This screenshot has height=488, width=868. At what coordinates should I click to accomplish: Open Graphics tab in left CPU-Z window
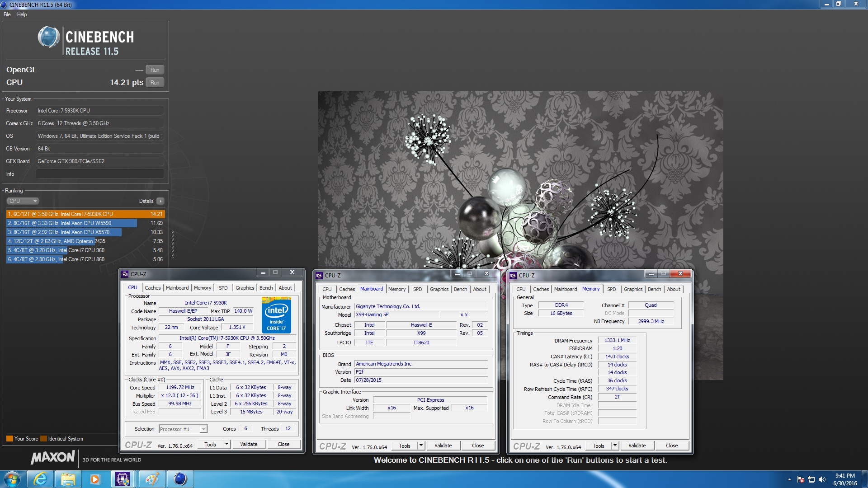[x=245, y=288]
